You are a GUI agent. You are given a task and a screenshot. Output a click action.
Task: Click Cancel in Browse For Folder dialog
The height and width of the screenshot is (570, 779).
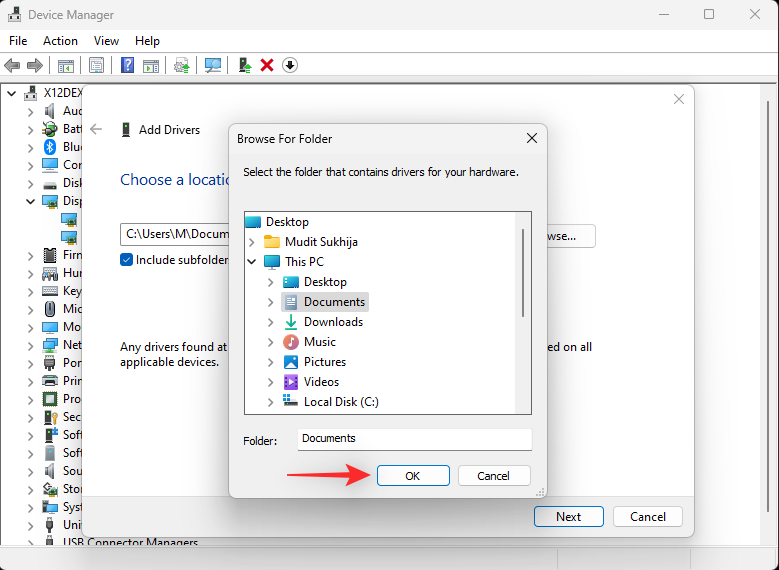pyautogui.click(x=494, y=476)
